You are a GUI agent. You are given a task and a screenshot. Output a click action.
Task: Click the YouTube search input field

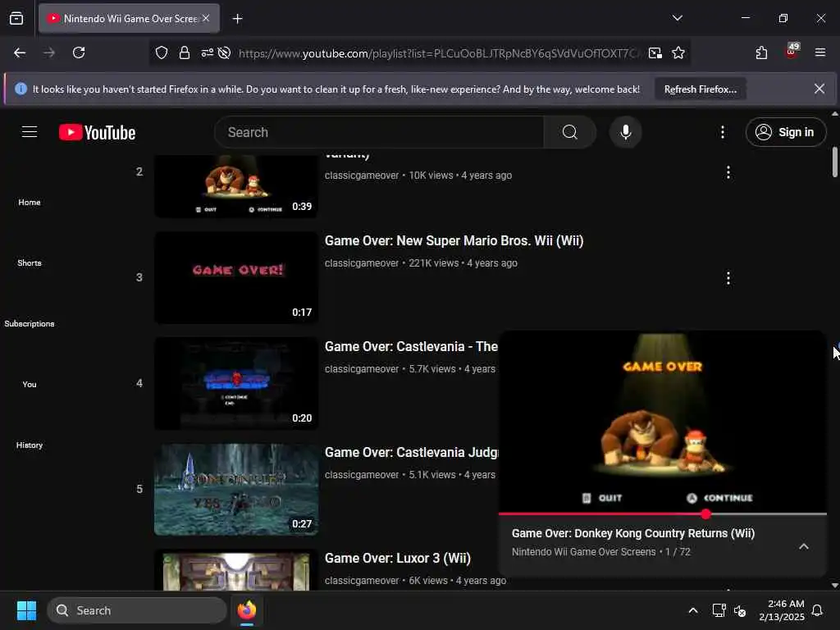pyautogui.click(x=379, y=132)
